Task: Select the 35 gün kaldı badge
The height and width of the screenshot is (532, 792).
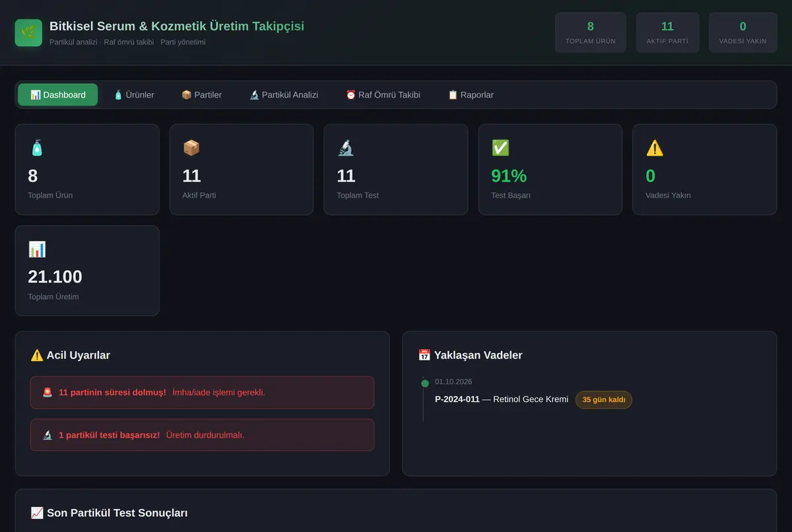Action: tap(604, 399)
